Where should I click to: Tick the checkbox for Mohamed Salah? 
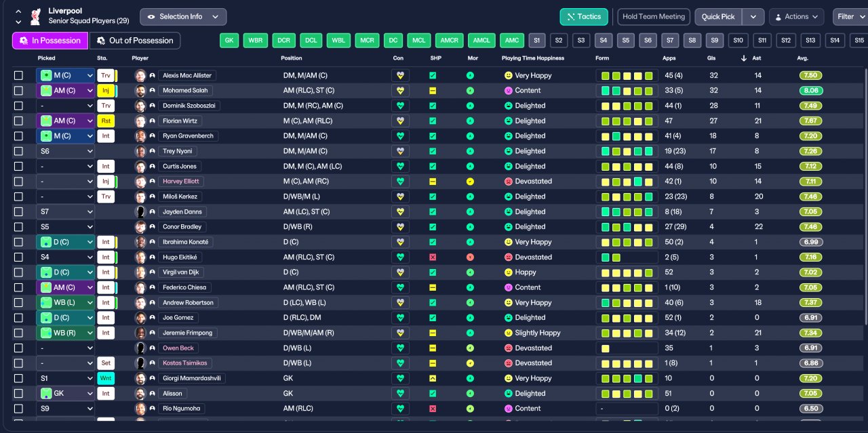pos(18,90)
